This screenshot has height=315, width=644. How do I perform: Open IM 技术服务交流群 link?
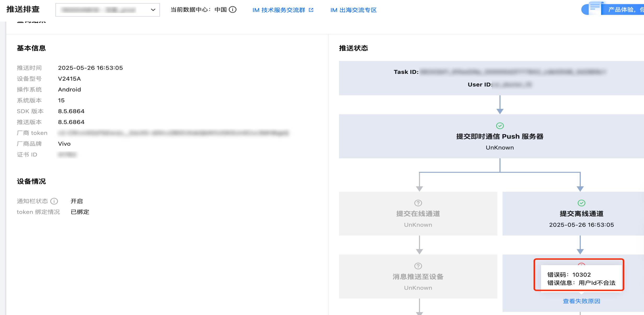click(x=279, y=10)
